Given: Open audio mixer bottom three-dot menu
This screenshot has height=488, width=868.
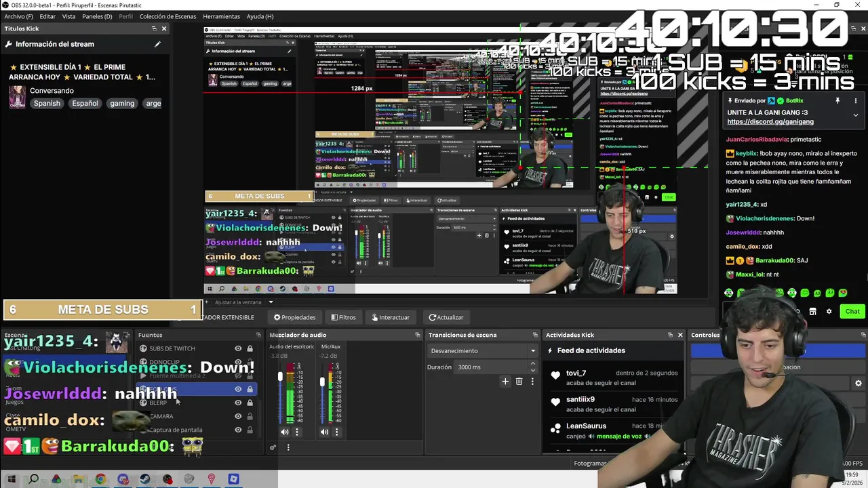Looking at the screenshot, I should 288,447.
